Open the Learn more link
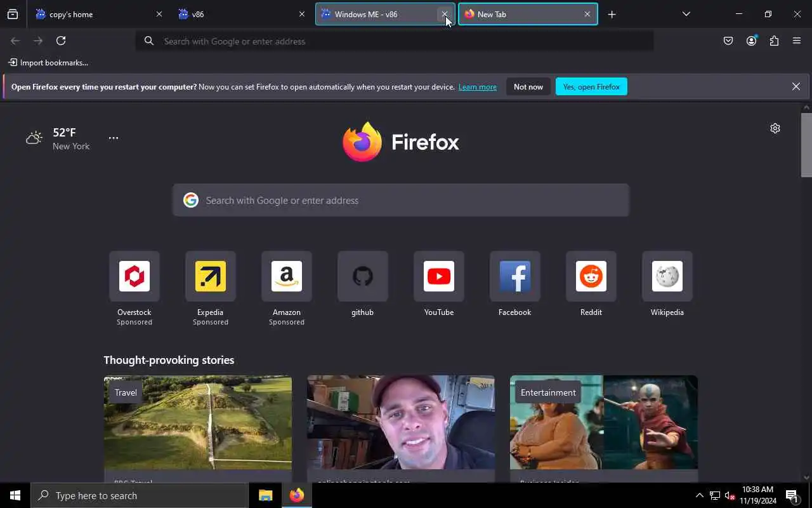Image resolution: width=812 pixels, height=508 pixels. point(477,87)
